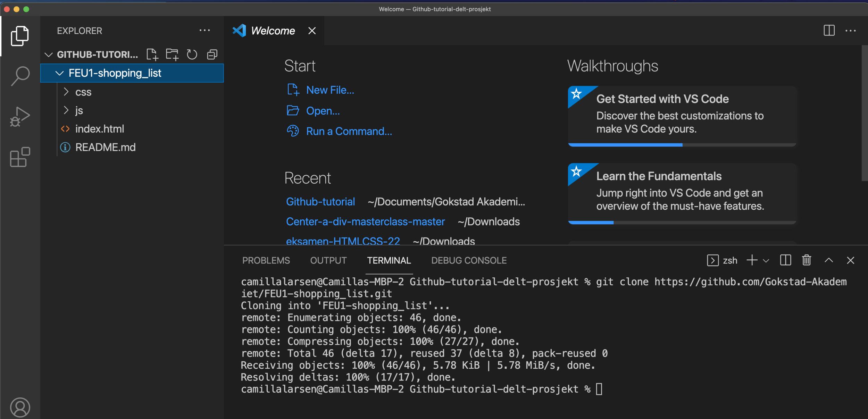Image resolution: width=868 pixels, height=419 pixels.
Task: Kill terminal with trash icon
Action: [806, 260]
